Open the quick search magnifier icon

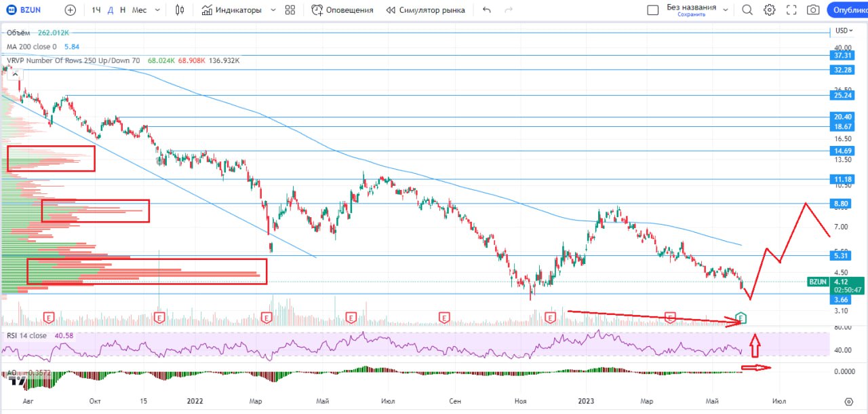(747, 10)
